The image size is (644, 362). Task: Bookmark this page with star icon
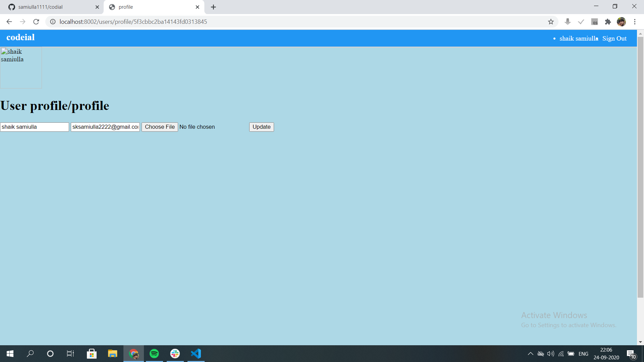(x=551, y=22)
